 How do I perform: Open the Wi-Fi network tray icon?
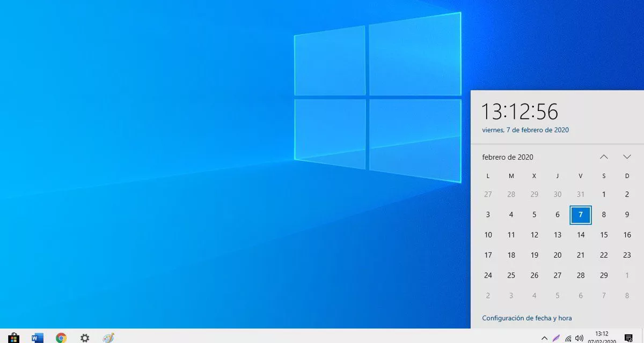click(x=568, y=338)
